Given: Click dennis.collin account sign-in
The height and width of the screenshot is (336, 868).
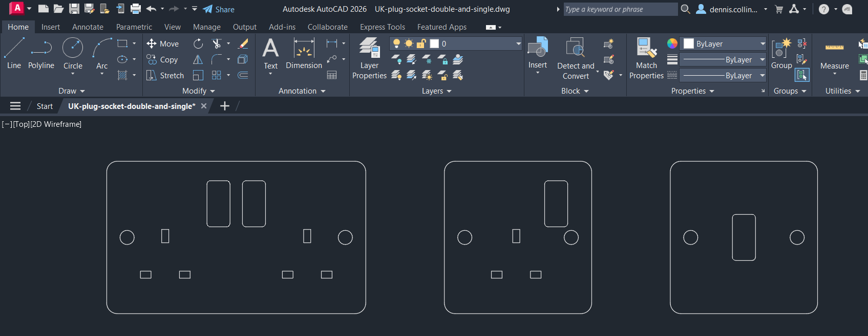Looking at the screenshot, I should [x=732, y=9].
